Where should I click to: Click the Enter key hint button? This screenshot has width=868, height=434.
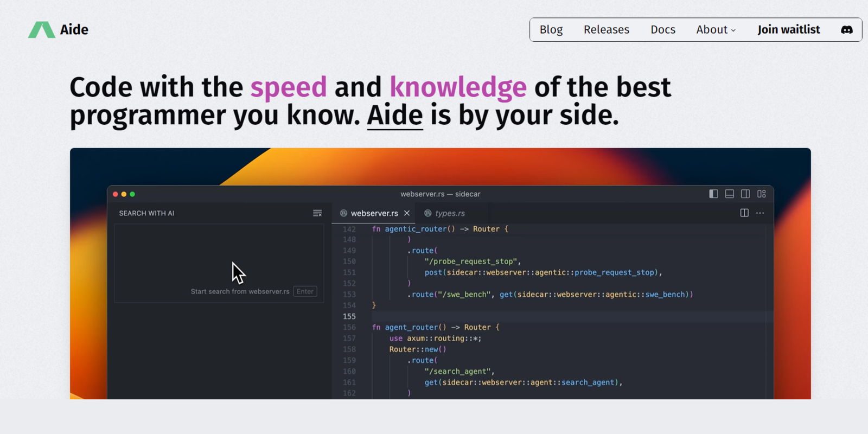coord(305,291)
